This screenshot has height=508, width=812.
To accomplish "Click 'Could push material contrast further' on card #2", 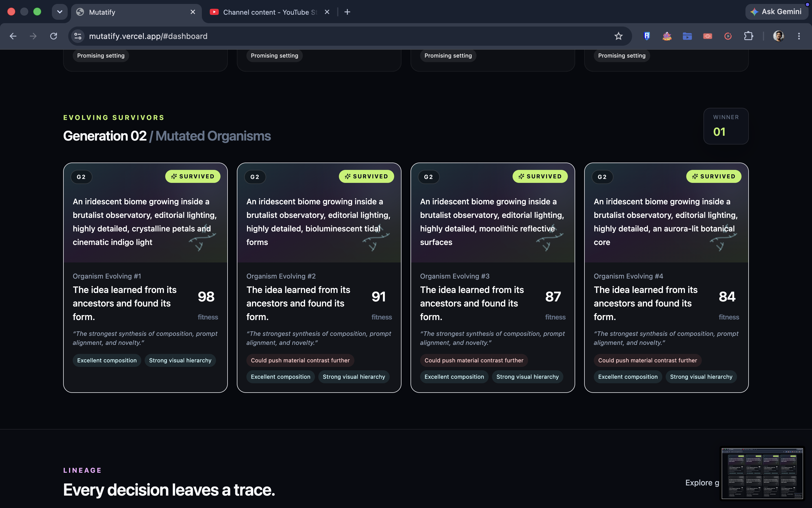I will click(300, 360).
